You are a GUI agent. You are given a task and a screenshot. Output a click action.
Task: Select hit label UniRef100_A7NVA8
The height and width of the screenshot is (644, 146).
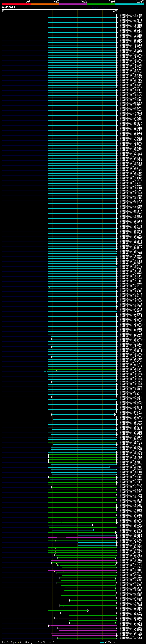131,35
